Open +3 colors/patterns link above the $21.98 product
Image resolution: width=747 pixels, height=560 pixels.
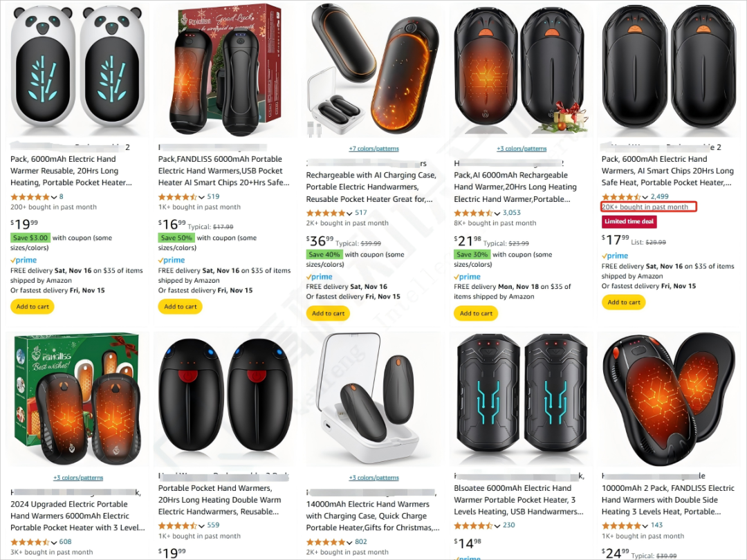tap(522, 149)
